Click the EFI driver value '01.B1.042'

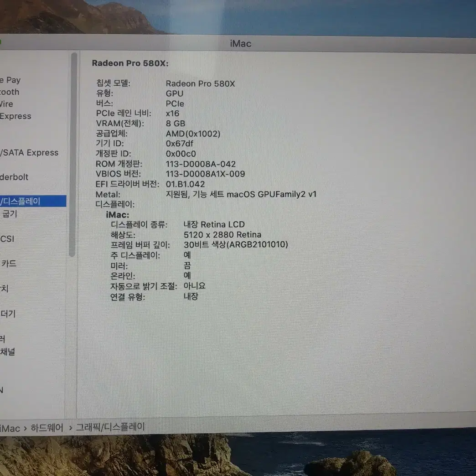(185, 184)
